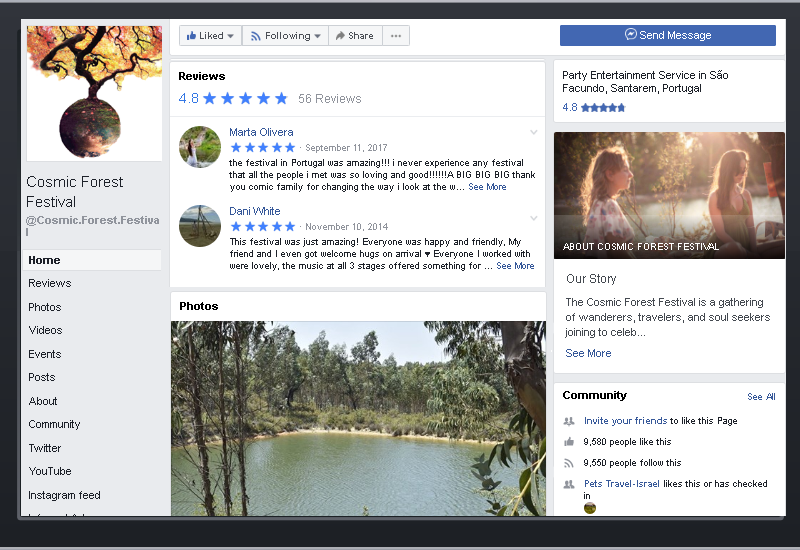Click the Our Story heading
This screenshot has width=800, height=550.
[x=591, y=279]
